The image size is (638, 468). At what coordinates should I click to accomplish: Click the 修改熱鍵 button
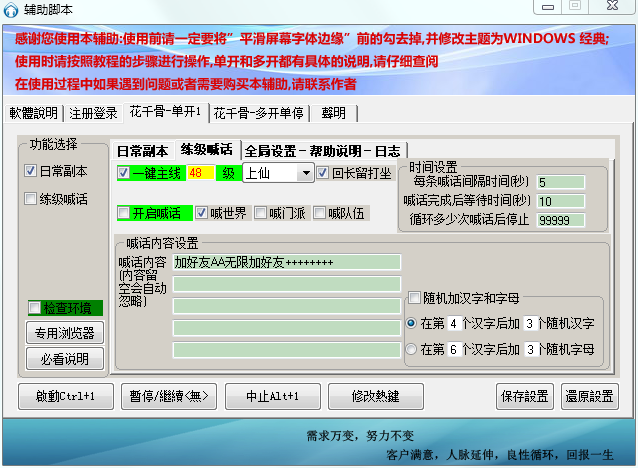[x=376, y=396]
